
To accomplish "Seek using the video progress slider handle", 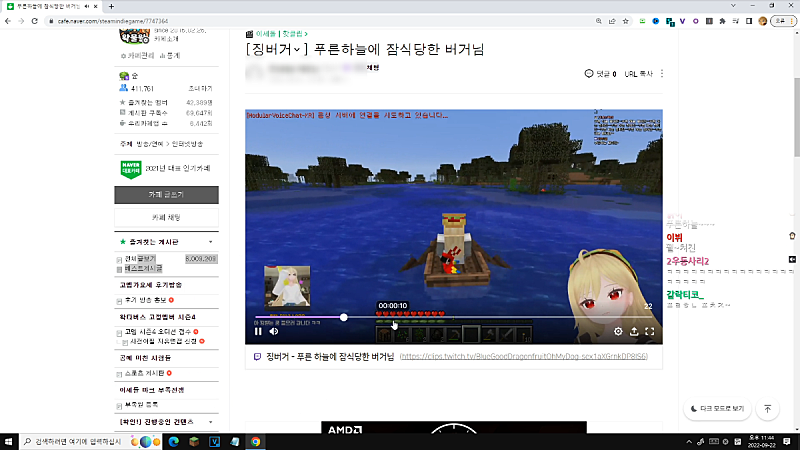I will pyautogui.click(x=344, y=317).
